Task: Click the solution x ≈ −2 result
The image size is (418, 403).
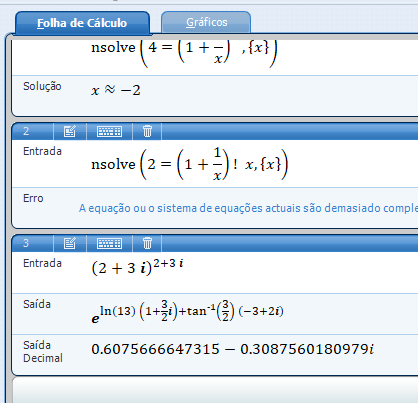Action: pyautogui.click(x=116, y=90)
